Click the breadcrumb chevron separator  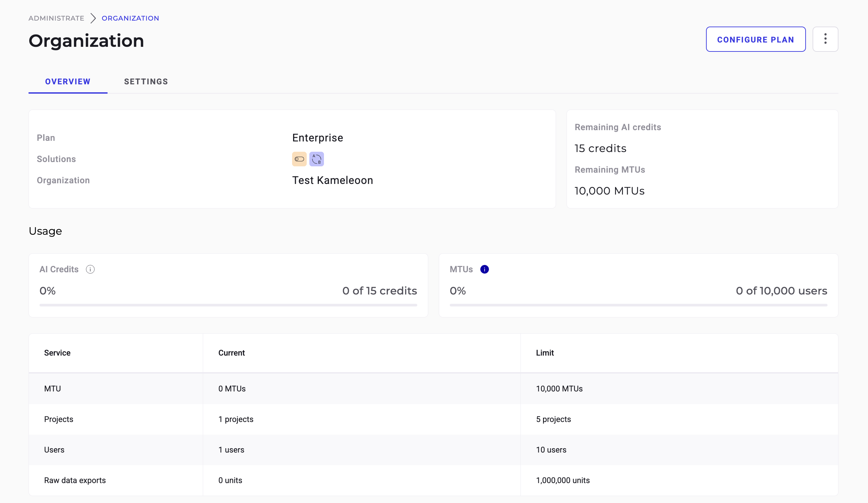(x=93, y=18)
